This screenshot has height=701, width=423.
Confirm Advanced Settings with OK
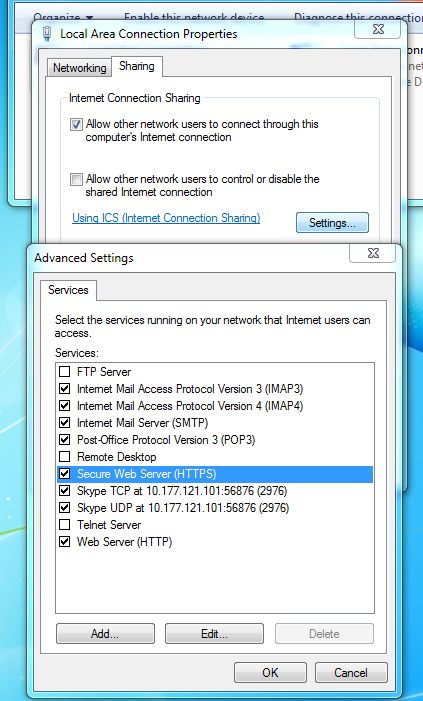[270, 673]
